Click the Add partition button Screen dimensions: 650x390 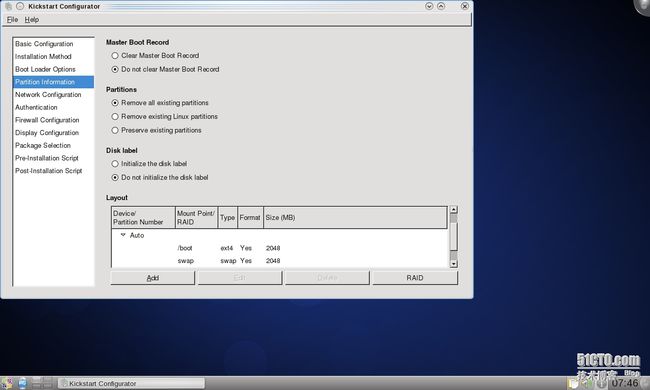tap(153, 278)
